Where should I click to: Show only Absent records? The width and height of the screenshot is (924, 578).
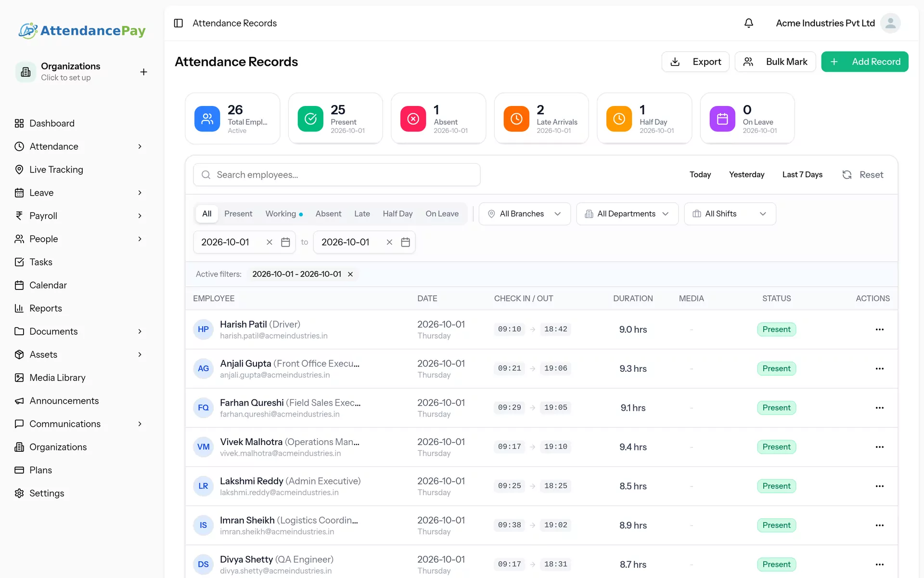(328, 214)
